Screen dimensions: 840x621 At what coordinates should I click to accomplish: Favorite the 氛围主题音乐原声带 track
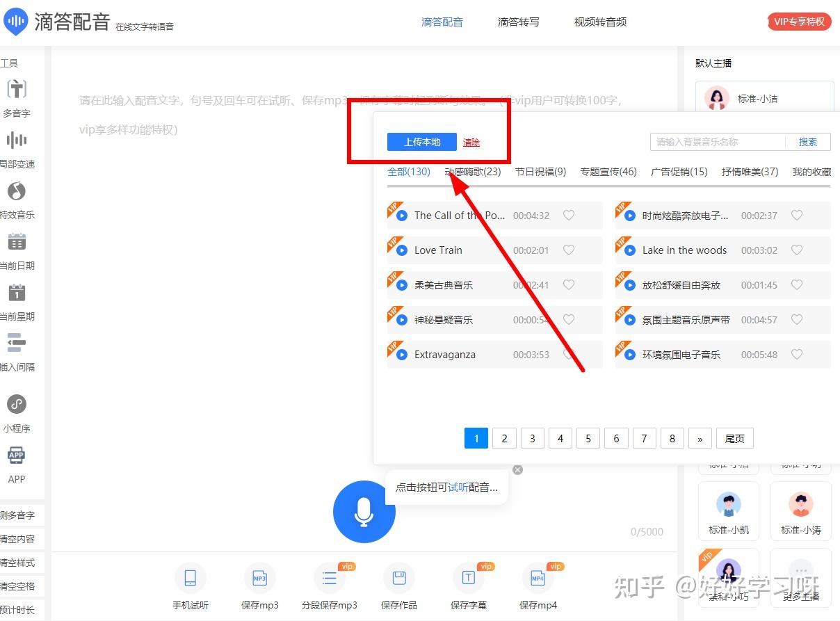[797, 320]
